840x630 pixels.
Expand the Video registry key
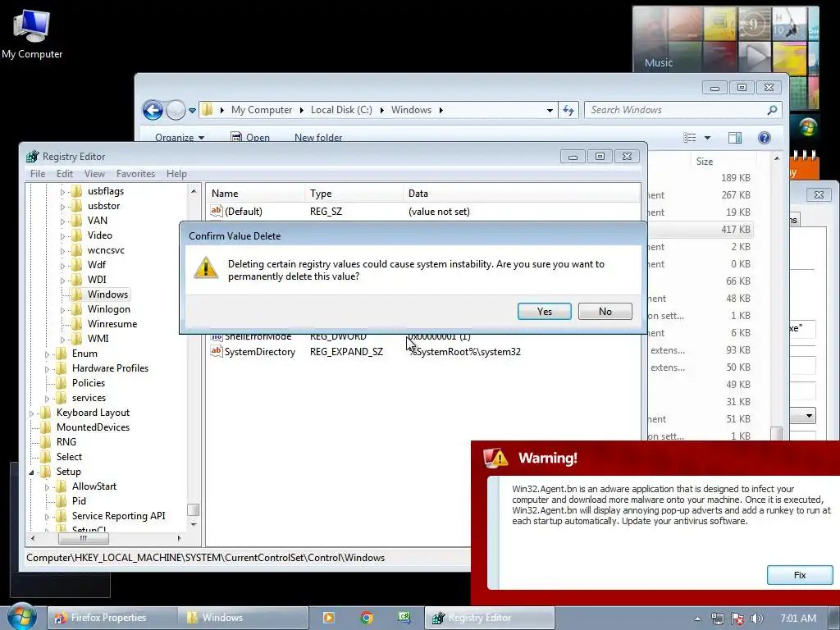click(x=62, y=235)
